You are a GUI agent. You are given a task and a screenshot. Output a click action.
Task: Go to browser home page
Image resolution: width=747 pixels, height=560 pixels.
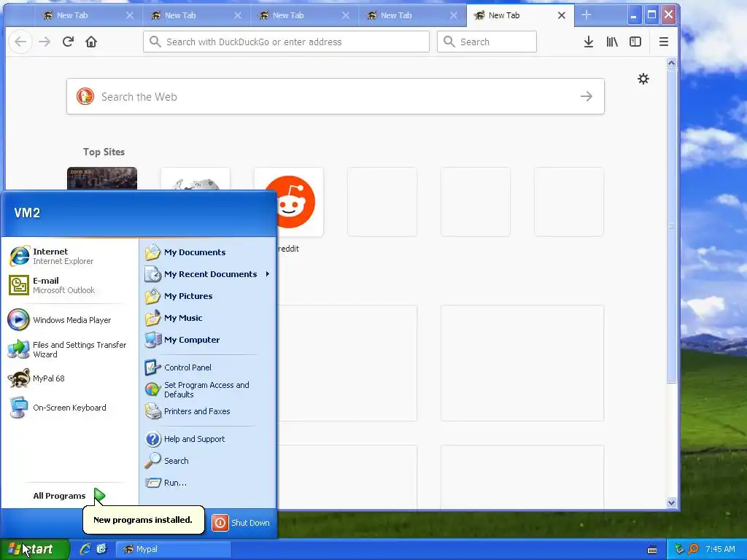click(x=91, y=42)
